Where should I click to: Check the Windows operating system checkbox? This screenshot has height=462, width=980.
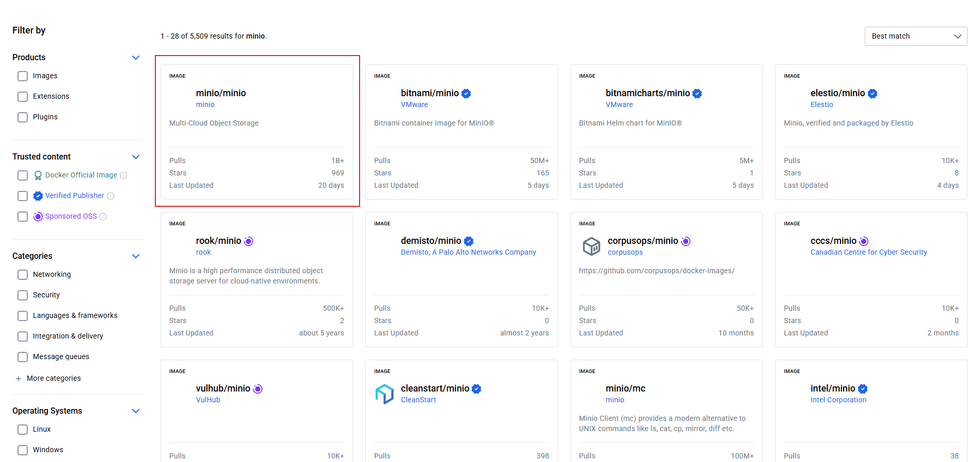click(23, 450)
